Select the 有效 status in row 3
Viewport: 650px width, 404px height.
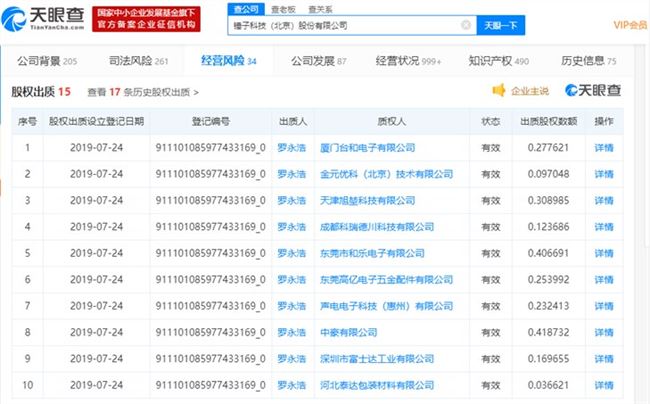(490, 201)
